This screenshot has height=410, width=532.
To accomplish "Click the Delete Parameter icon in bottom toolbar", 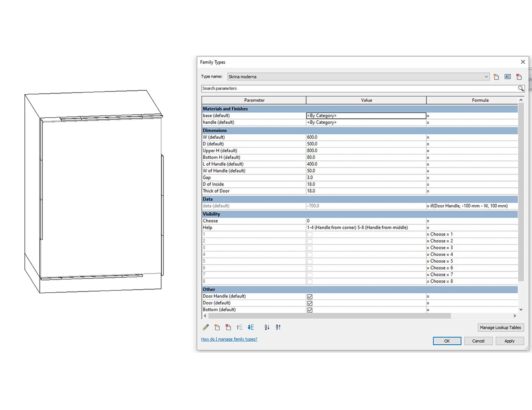I will (x=228, y=327).
